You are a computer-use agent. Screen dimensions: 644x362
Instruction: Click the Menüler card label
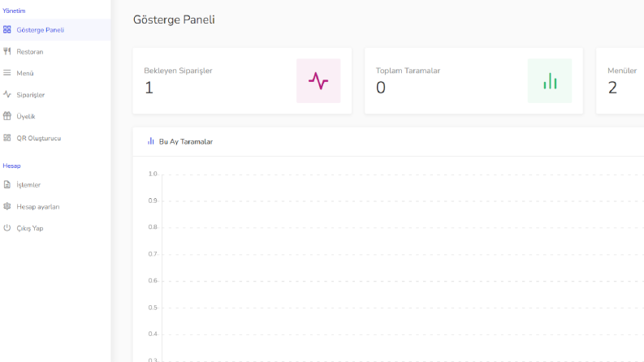pos(622,71)
